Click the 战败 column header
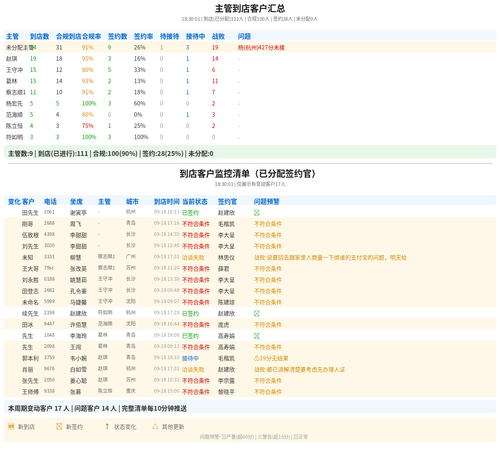 point(218,36)
